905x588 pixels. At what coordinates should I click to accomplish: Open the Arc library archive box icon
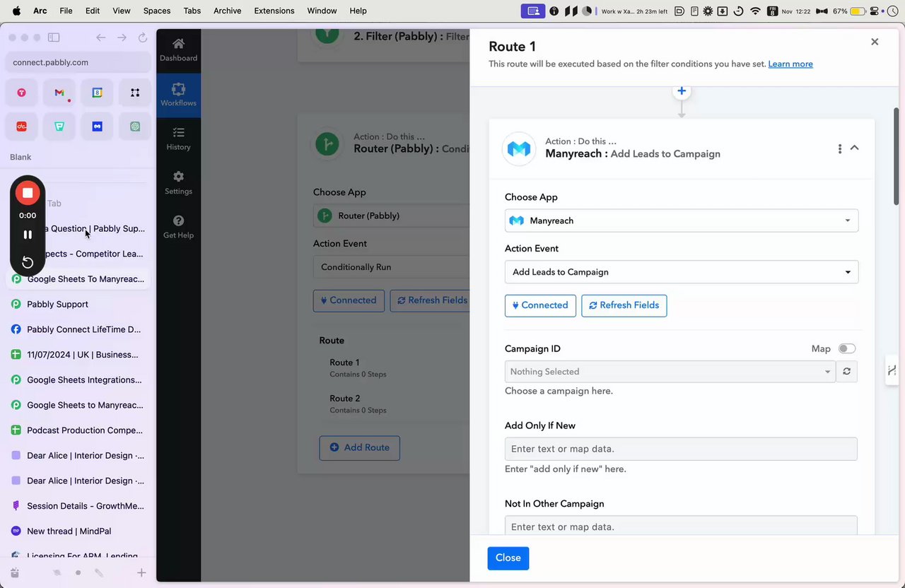pyautogui.click(x=15, y=572)
